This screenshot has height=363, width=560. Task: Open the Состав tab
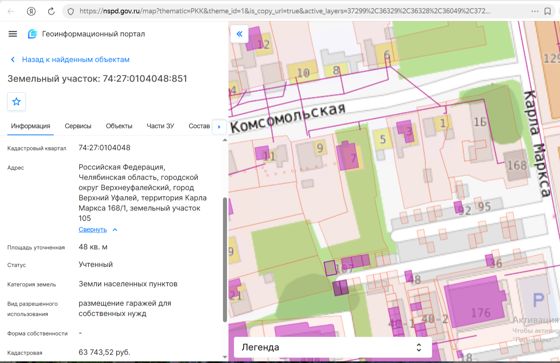(x=199, y=126)
